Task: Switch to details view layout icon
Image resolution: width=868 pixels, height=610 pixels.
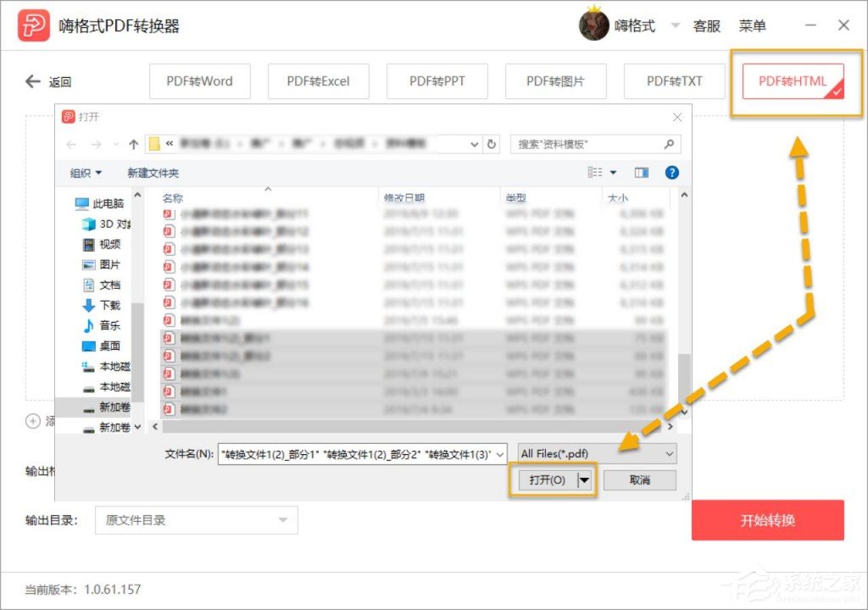Action: 596,173
